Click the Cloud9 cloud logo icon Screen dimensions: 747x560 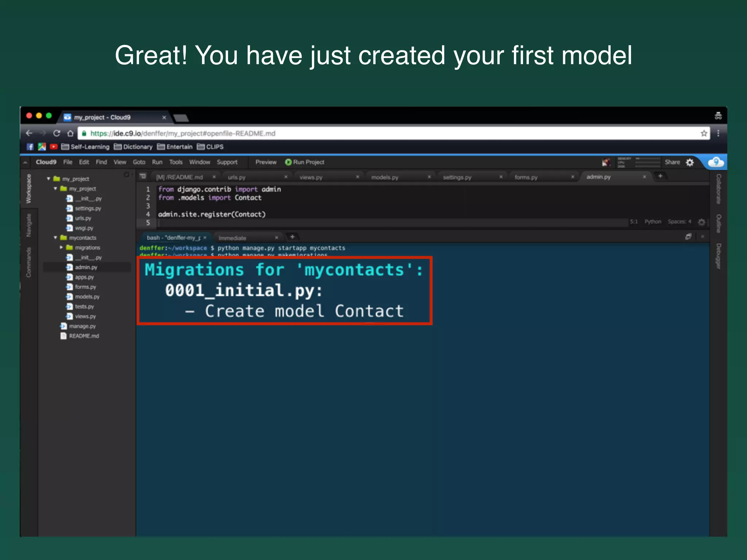click(x=716, y=162)
